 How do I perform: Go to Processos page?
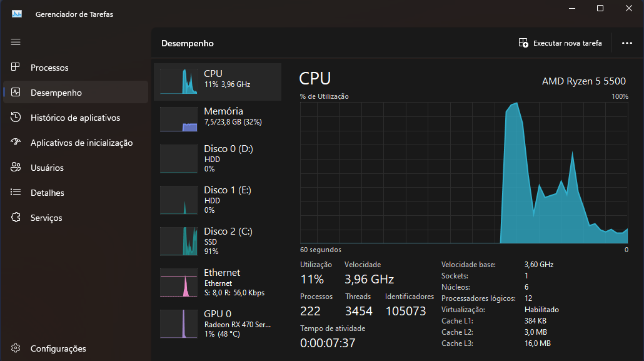pos(76,68)
